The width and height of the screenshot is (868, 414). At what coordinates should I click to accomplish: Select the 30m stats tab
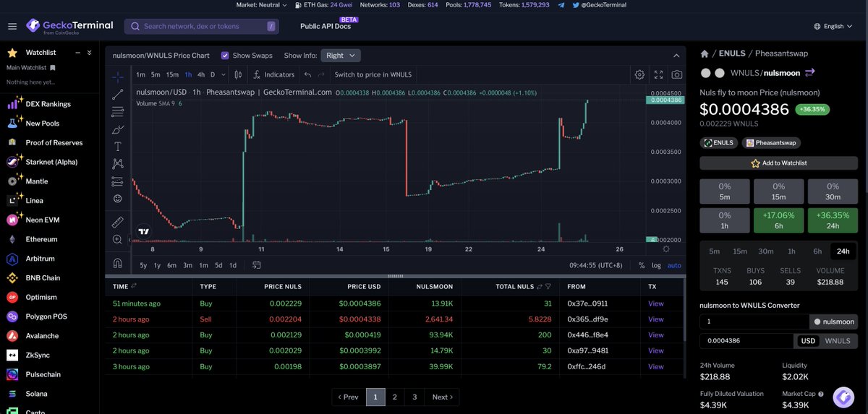(766, 251)
